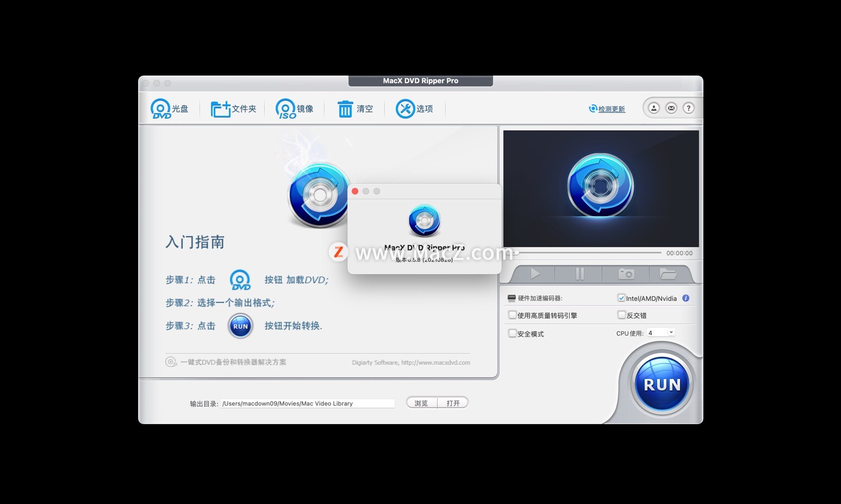Add a folder source via 文件夹
This screenshot has width=841, height=504.
point(233,109)
